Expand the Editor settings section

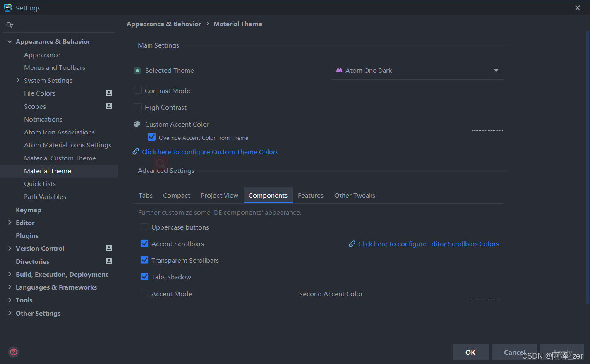(10, 223)
